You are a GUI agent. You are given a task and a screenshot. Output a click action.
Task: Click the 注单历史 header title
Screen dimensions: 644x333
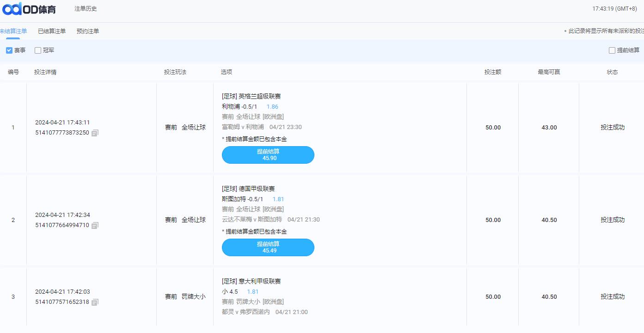(86, 9)
